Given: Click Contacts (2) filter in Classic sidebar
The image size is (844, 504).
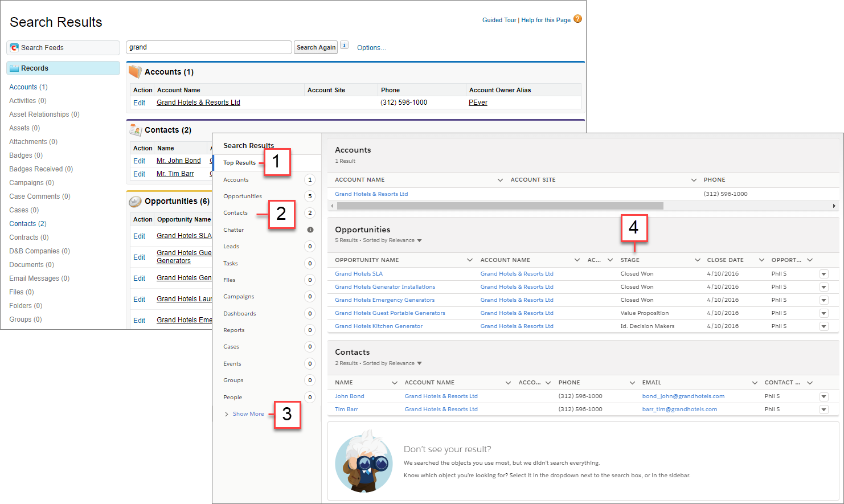Looking at the screenshot, I should [28, 224].
